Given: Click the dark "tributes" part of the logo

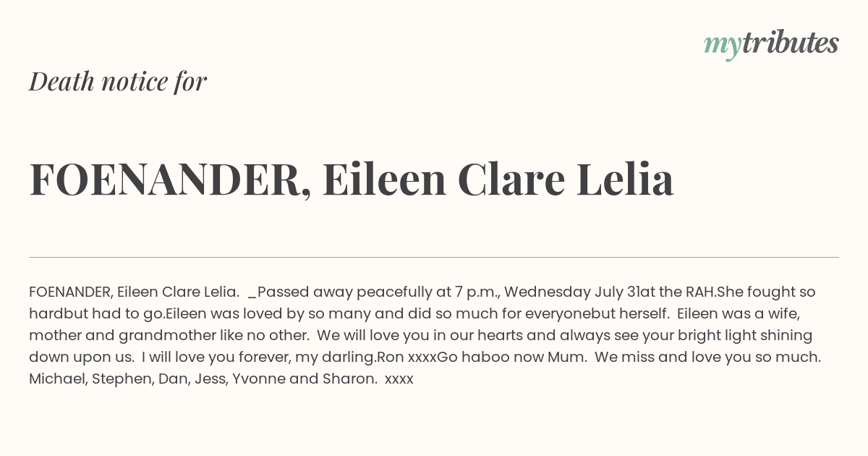Looking at the screenshot, I should (x=791, y=43).
